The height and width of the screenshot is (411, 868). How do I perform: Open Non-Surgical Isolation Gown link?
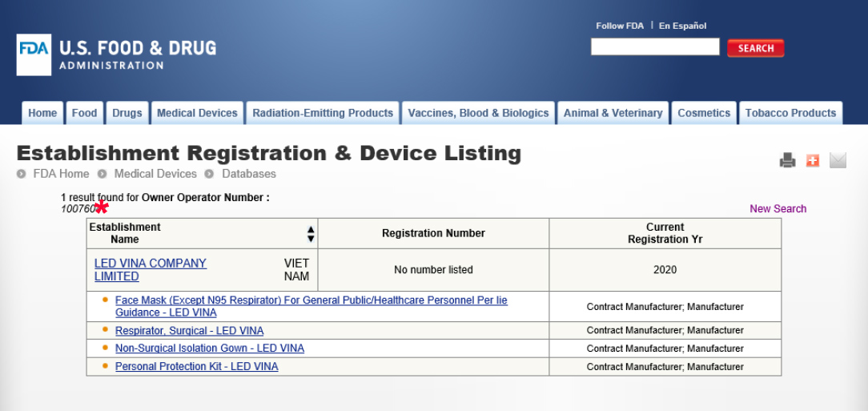[x=210, y=349]
